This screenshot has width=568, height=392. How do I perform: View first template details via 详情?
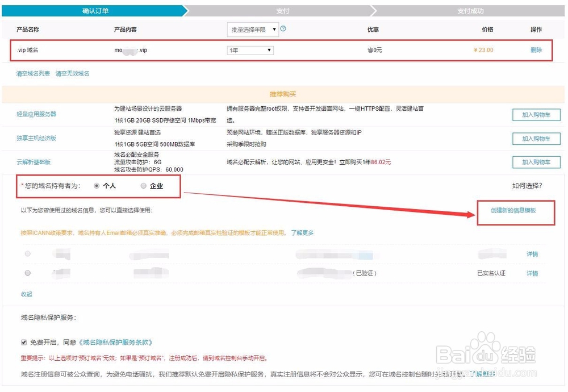pyautogui.click(x=532, y=254)
